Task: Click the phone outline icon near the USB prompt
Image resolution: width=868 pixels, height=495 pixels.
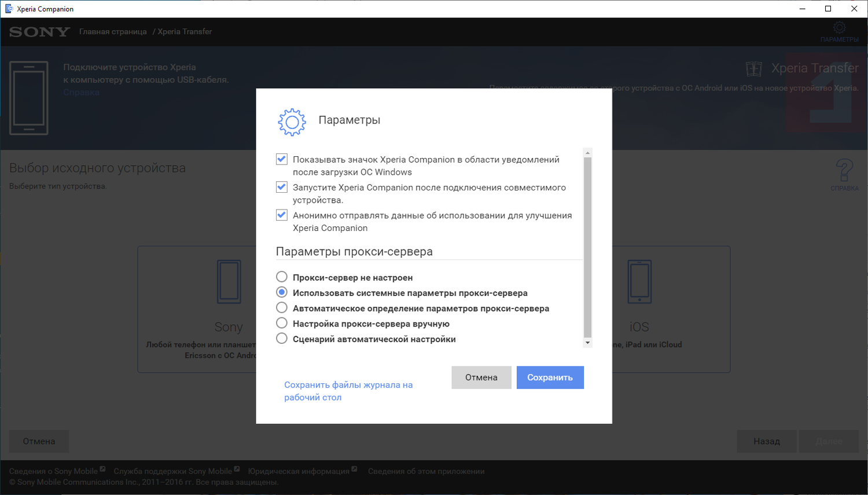Action: click(x=29, y=98)
